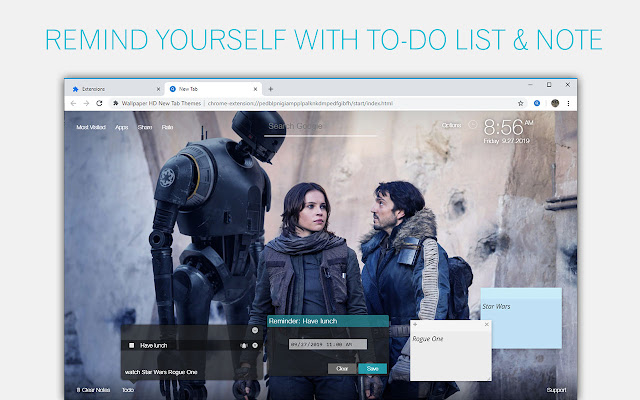Click Clear Notes at bottom left
The image size is (640, 400).
93,390
